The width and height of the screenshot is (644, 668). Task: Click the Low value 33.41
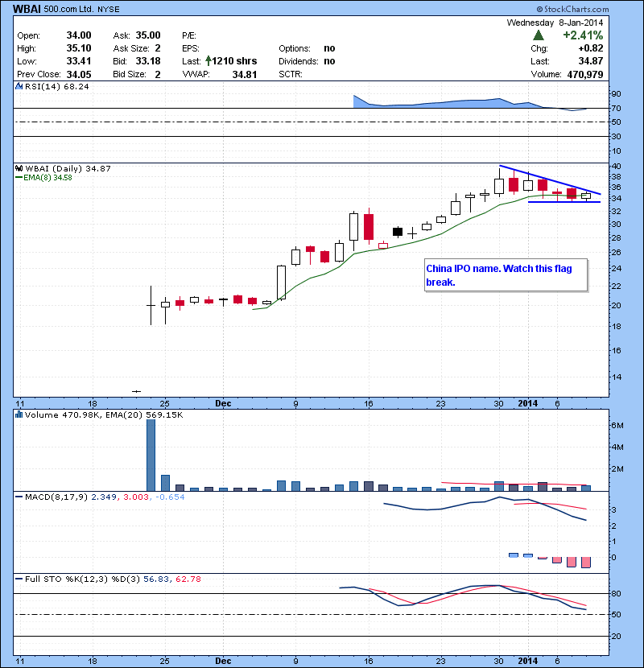click(x=79, y=61)
